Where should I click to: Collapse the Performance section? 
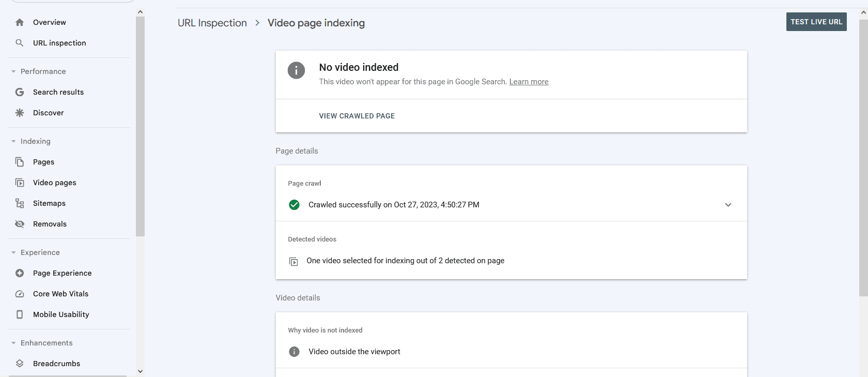pos(13,71)
